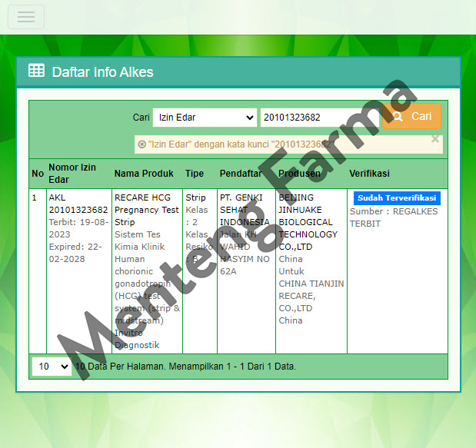476x448 pixels.
Task: Click the table grid icon beside Daftar Info Alkes
Action: 36,71
